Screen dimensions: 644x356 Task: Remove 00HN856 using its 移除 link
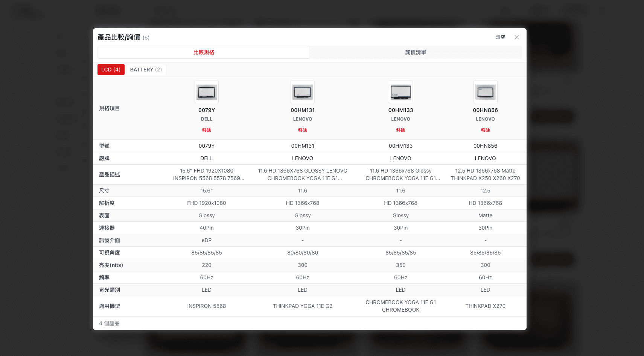pos(485,130)
